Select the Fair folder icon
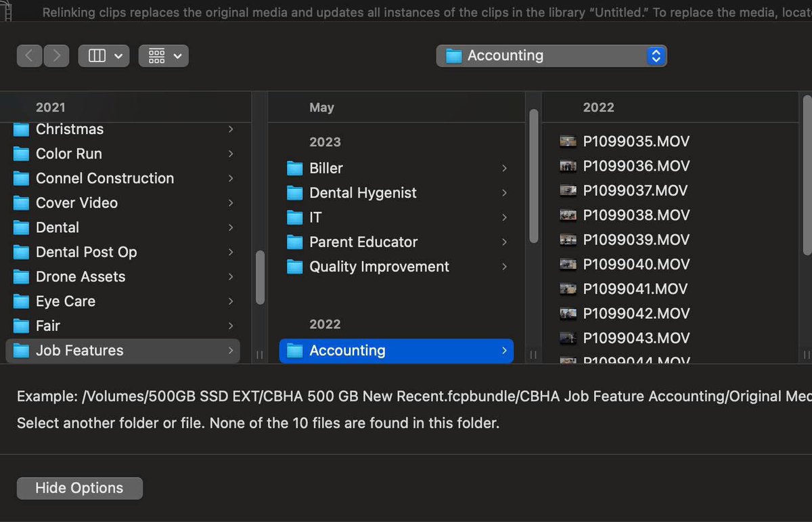The height and width of the screenshot is (522, 812). [x=22, y=326]
